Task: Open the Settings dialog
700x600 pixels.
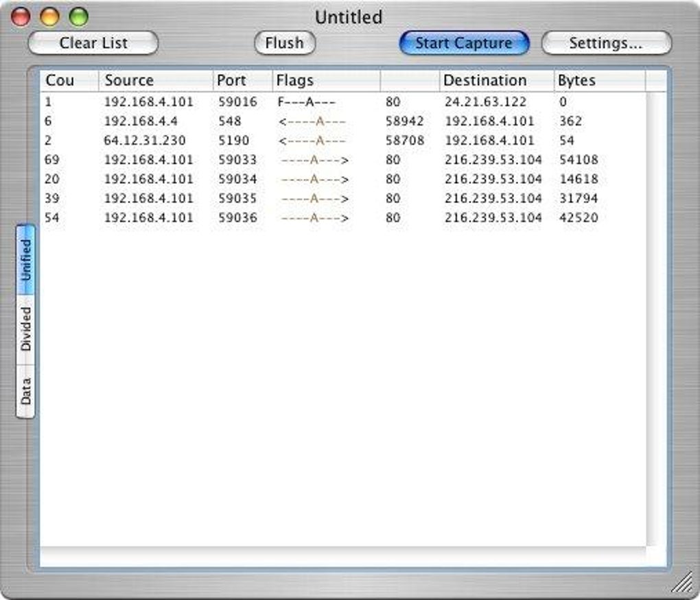Action: 605,43
